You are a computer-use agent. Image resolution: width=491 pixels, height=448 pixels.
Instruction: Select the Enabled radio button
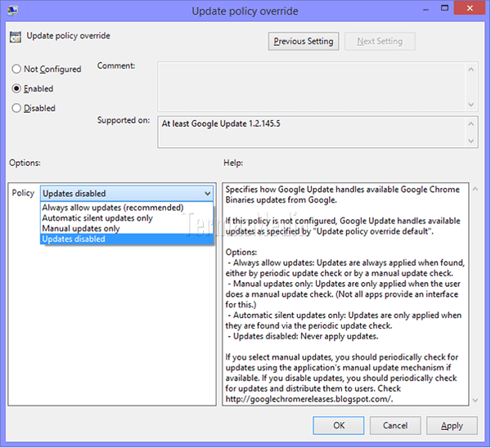tap(16, 88)
